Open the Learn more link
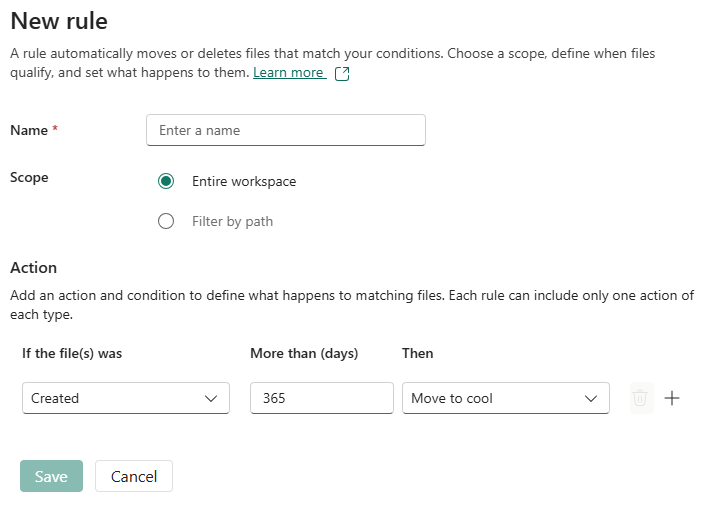Viewport: 712px width, 516px height. (x=289, y=73)
